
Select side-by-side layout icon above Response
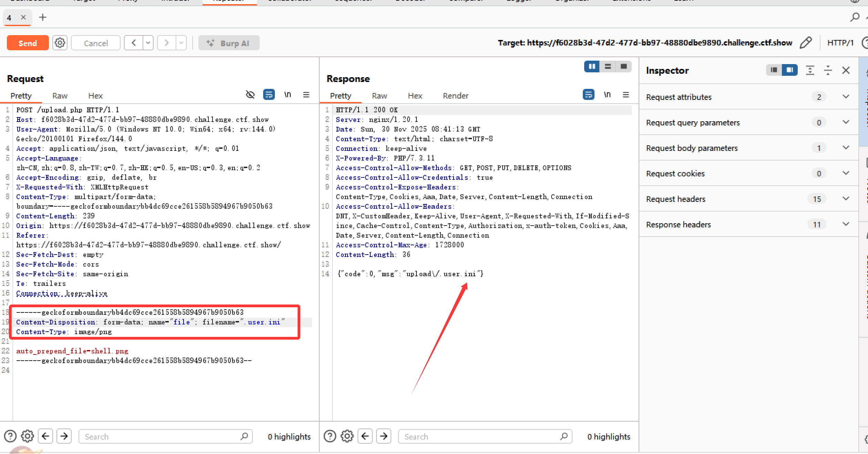(x=592, y=66)
